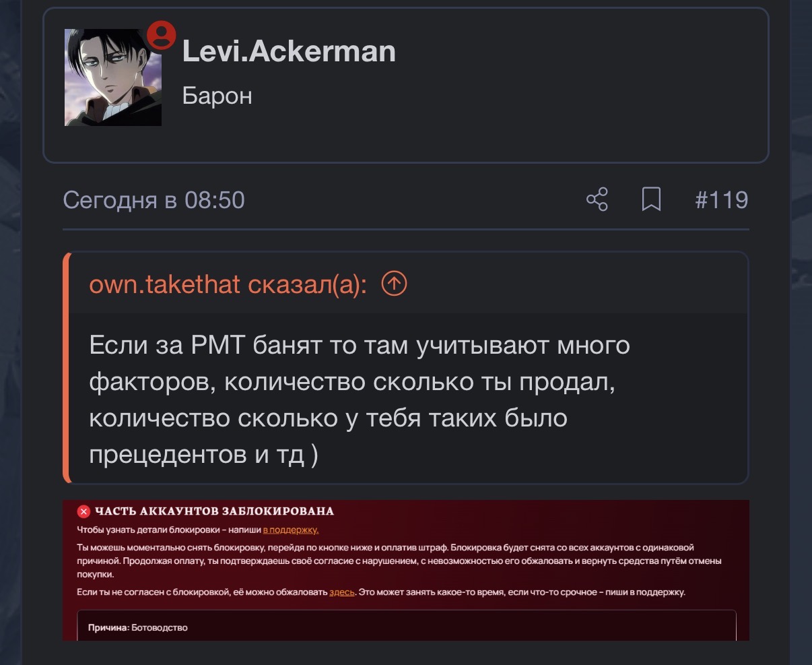This screenshot has width=812, height=665.
Task: Click the red user status badge on avatar
Action: pos(162,36)
